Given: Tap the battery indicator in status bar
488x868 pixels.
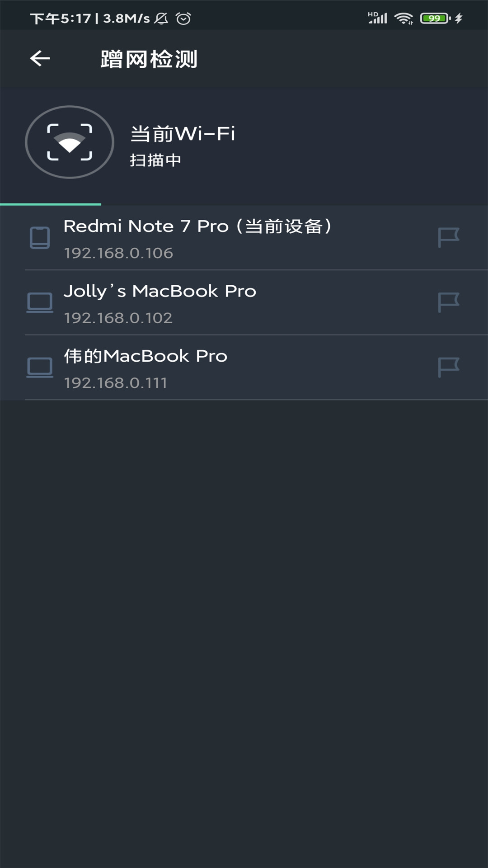Looking at the screenshot, I should pos(435,18).
